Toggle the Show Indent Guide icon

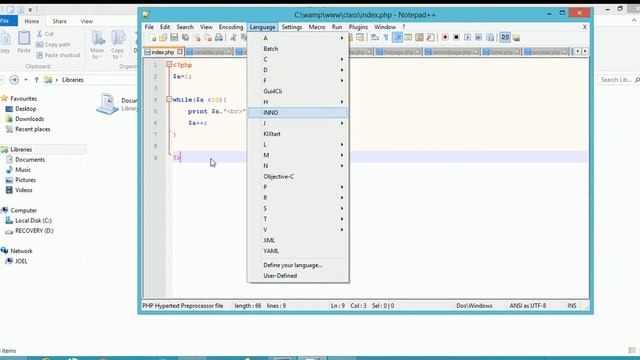coord(397,38)
